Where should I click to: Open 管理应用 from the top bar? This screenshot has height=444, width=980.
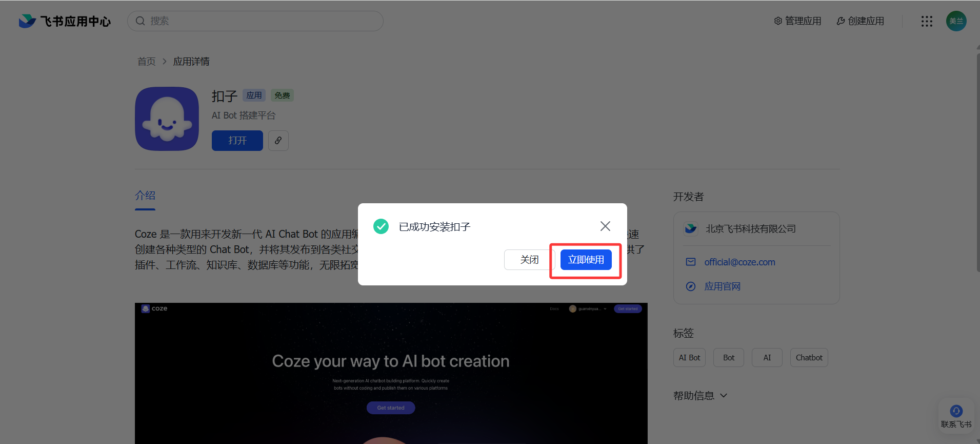click(x=797, y=21)
